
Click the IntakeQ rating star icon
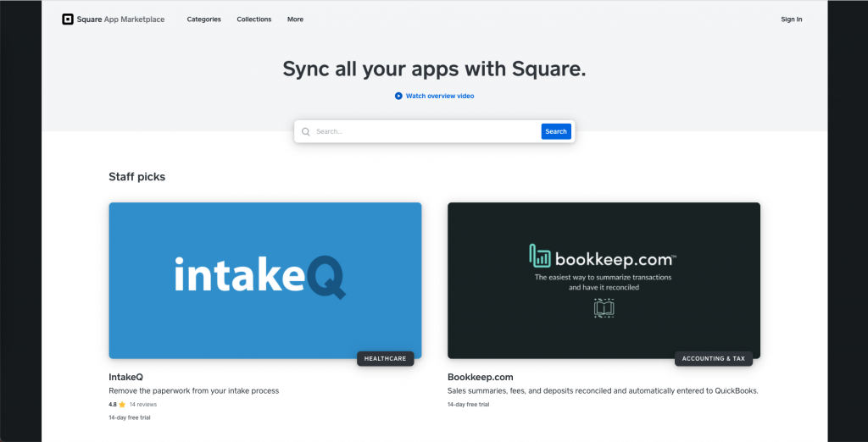pyautogui.click(x=122, y=405)
